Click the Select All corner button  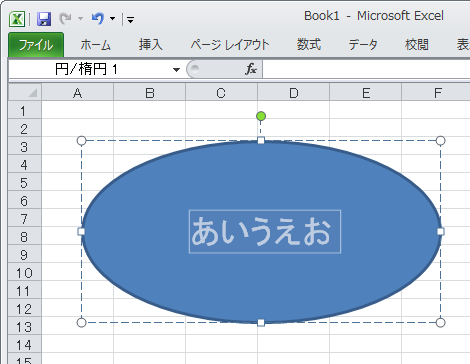[x=25, y=92]
